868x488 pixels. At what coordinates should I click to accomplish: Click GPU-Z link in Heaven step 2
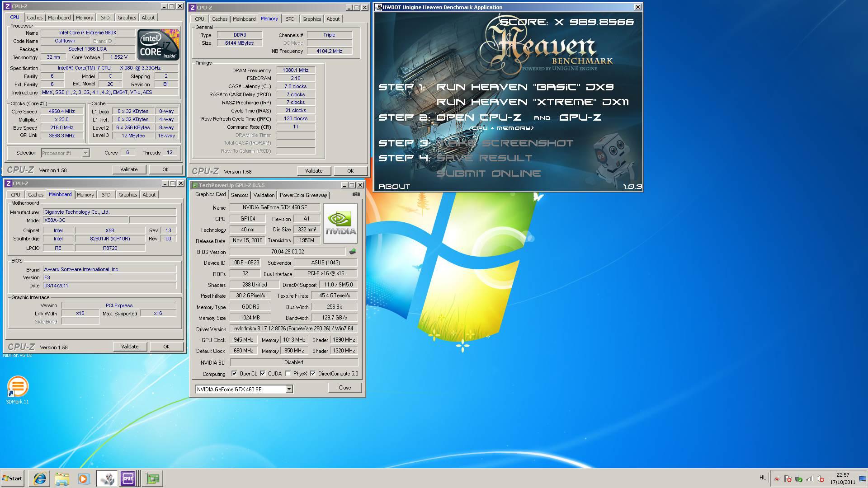pyautogui.click(x=580, y=117)
